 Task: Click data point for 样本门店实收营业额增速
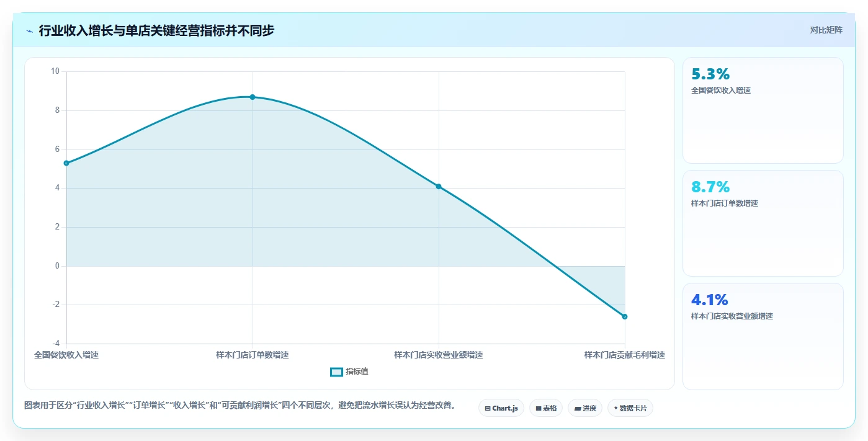pyautogui.click(x=439, y=187)
